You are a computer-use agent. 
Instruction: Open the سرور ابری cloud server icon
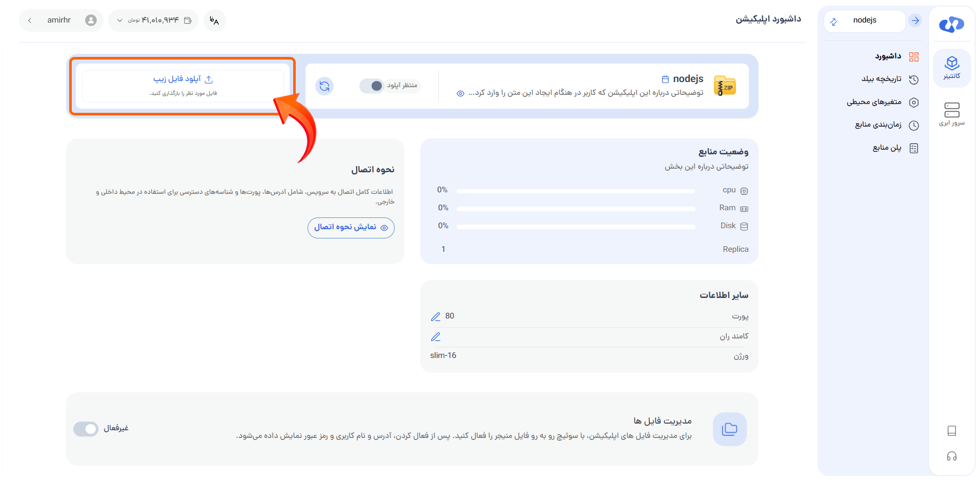(x=952, y=114)
